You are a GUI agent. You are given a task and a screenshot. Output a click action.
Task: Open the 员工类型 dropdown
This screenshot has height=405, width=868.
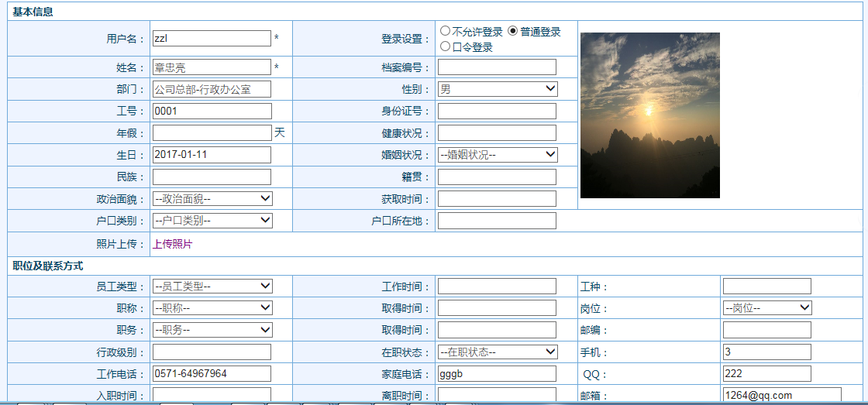click(x=212, y=286)
